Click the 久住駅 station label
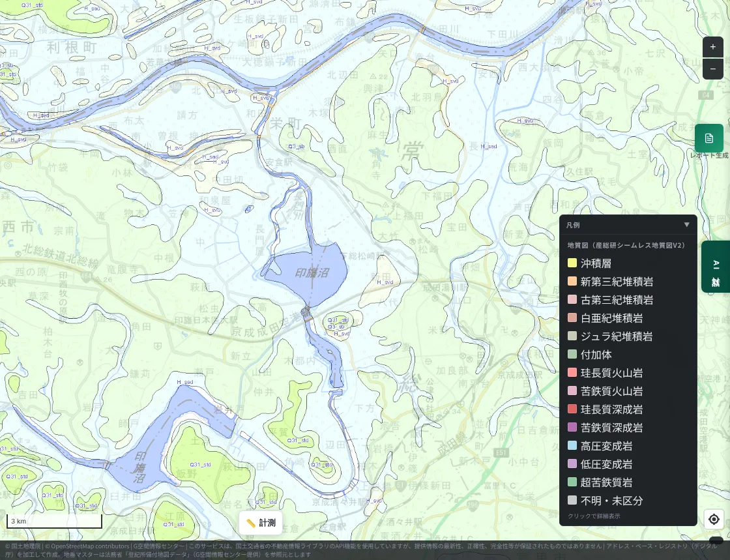Viewport: 730px width, 560px height. (579, 171)
